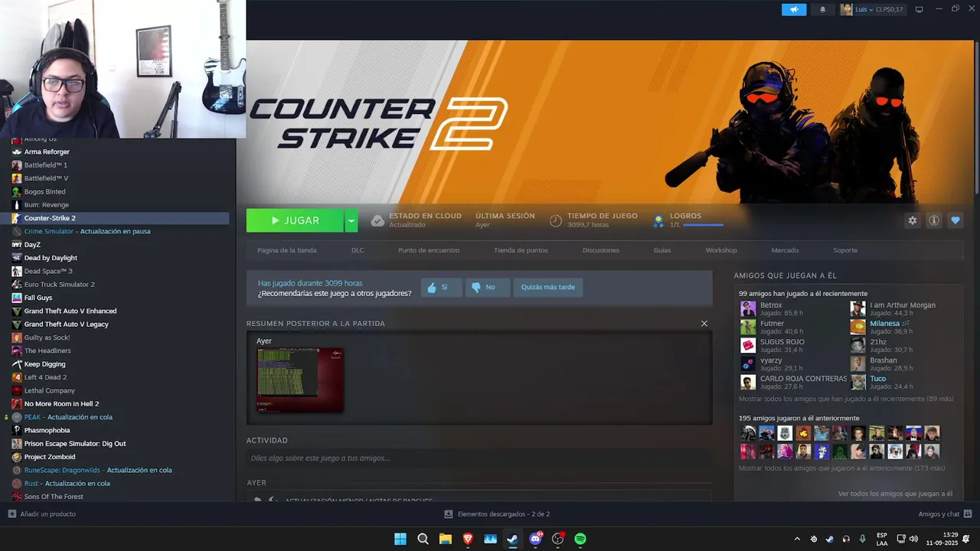Open taskbar Search icon
Viewport: 980px width, 551px height.
tap(423, 539)
